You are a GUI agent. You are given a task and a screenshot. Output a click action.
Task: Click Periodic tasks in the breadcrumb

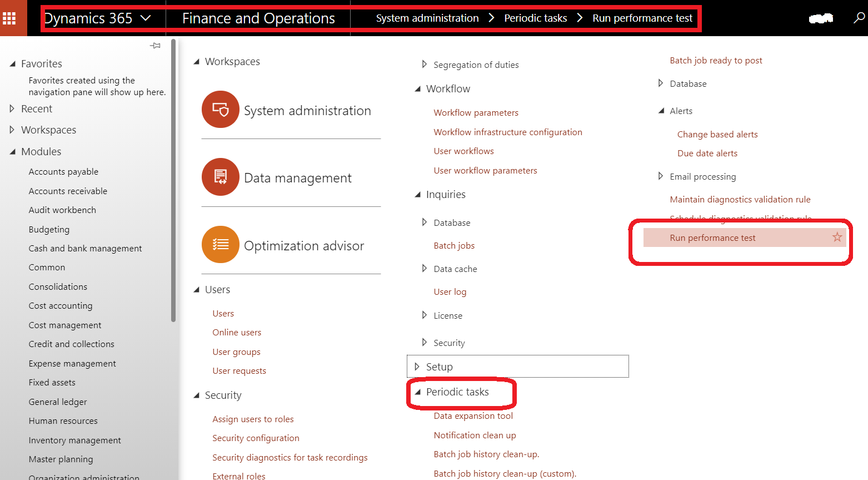[x=535, y=18]
